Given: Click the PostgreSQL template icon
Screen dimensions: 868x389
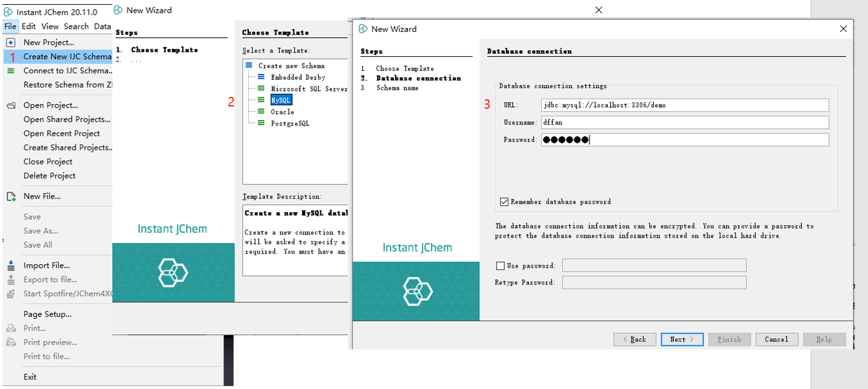Looking at the screenshot, I should pyautogui.click(x=261, y=124).
